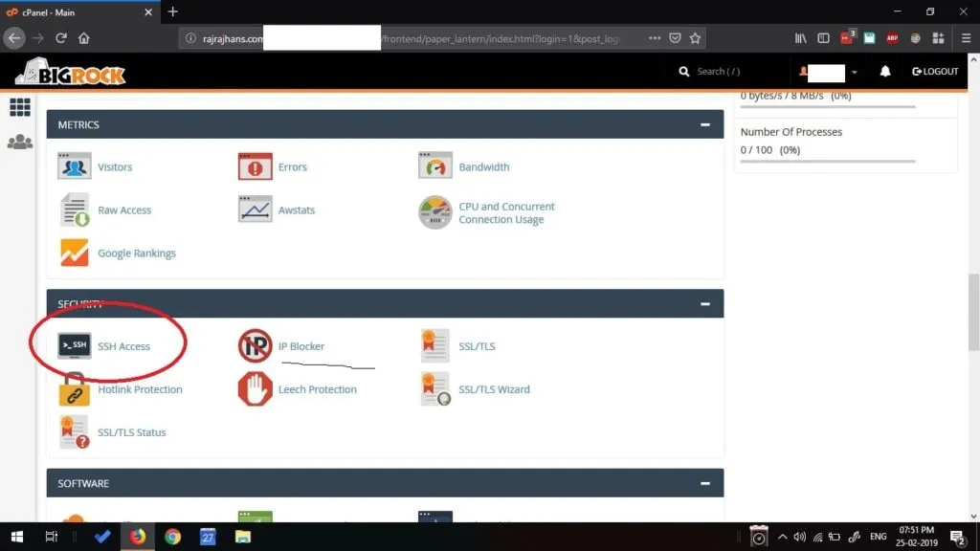Select the Awstats graph icon

point(255,209)
